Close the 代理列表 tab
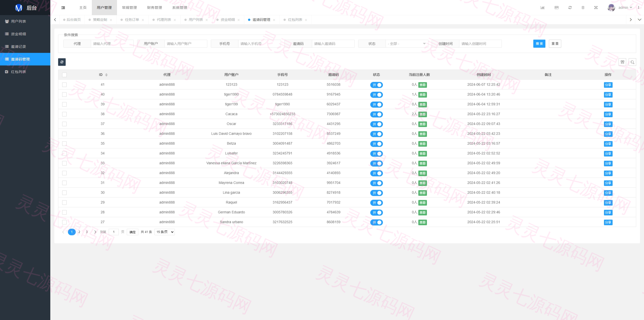 pos(175,20)
